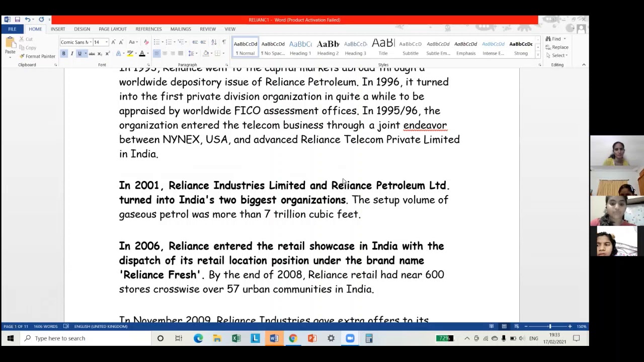Center align the paragraph

(165, 53)
